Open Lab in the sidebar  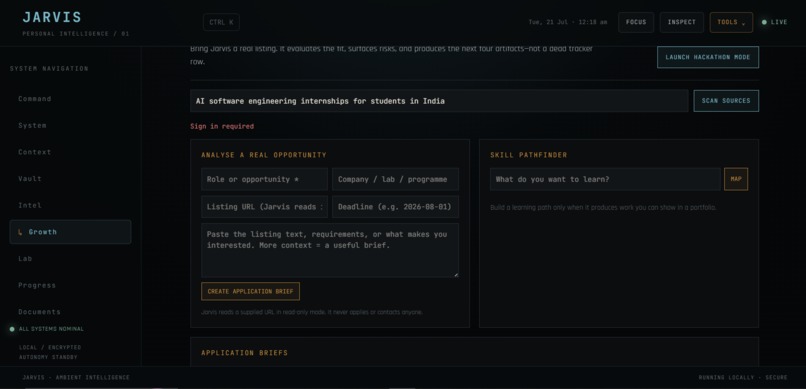[70, 258]
